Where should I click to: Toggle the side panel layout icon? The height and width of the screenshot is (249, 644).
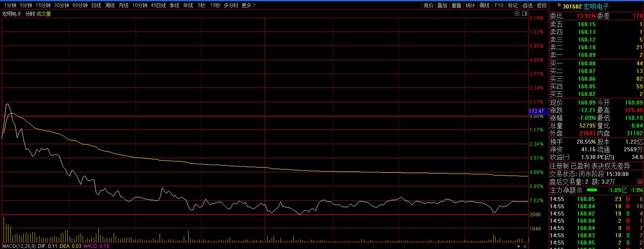[x=525, y=14]
